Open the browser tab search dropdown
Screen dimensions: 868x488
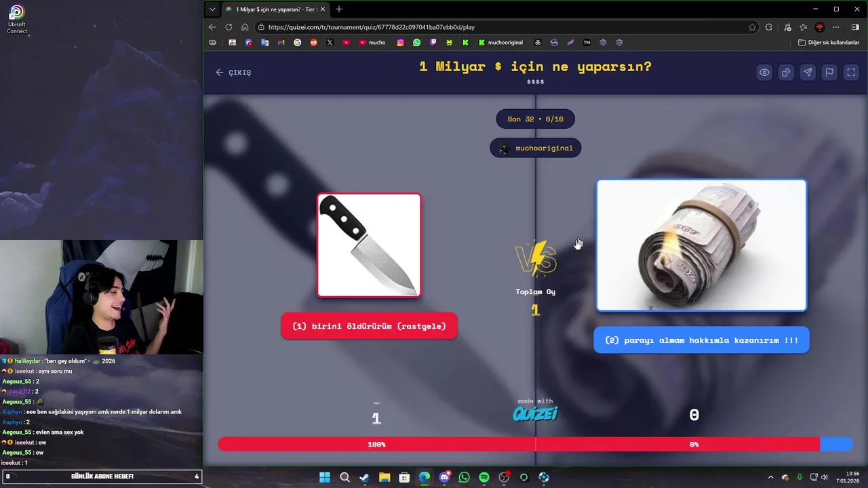pos(213,9)
